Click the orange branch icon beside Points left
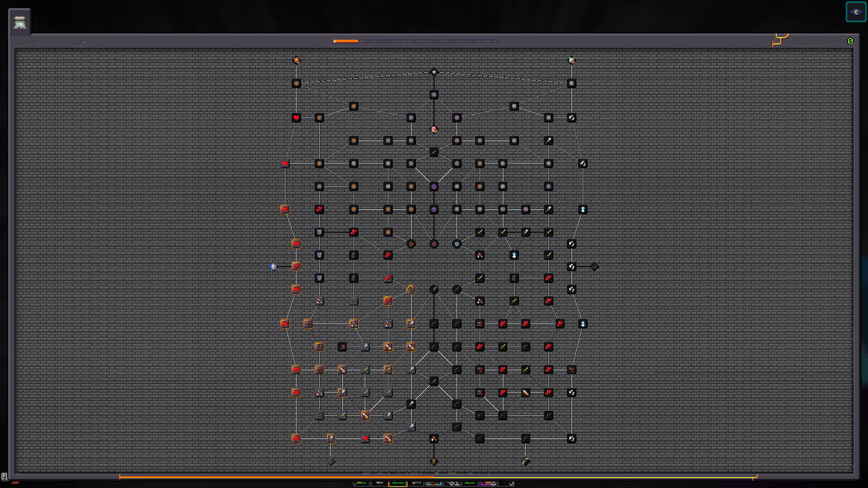 pos(780,40)
